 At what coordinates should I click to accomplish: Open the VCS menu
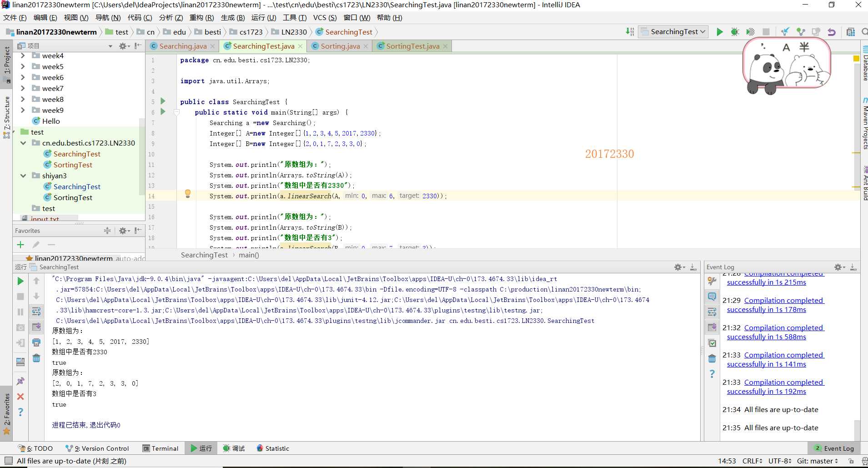(325, 17)
